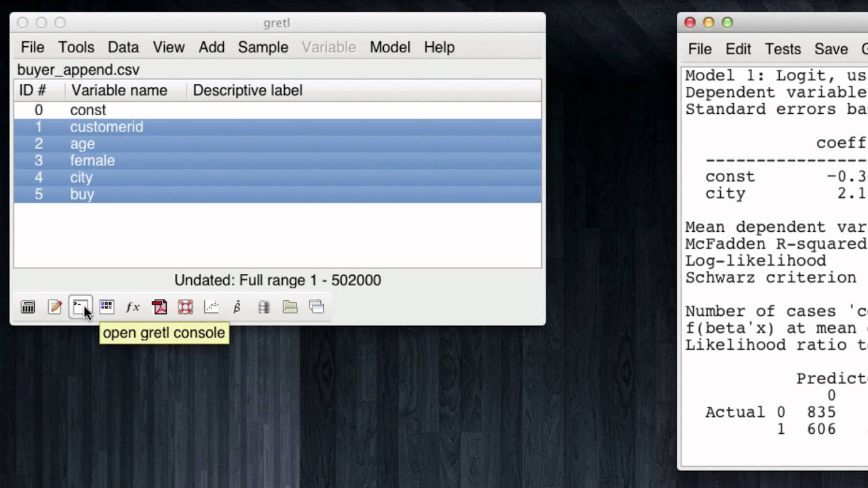Open the Model menu

pos(390,47)
